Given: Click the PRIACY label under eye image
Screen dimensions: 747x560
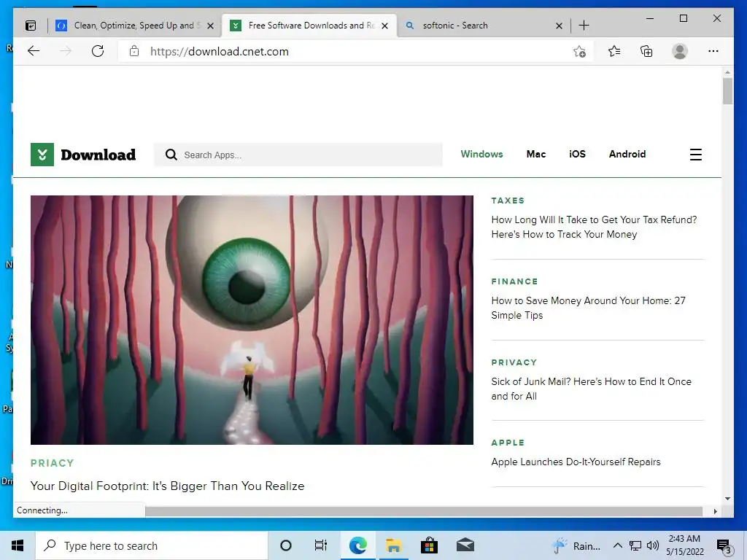Looking at the screenshot, I should click(x=53, y=463).
